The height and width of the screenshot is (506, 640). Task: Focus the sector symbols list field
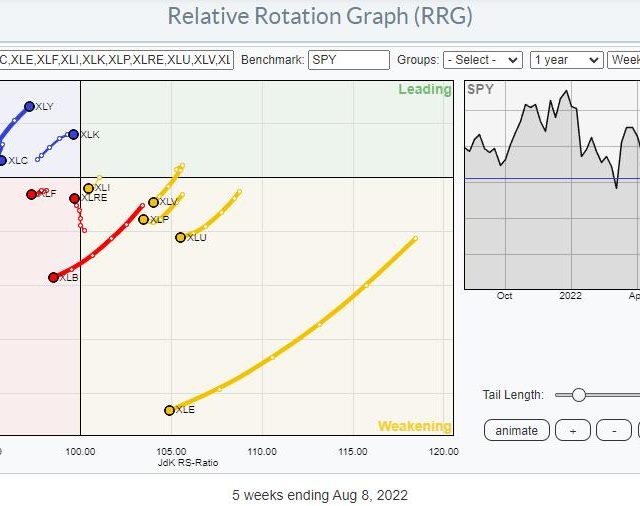(116, 60)
